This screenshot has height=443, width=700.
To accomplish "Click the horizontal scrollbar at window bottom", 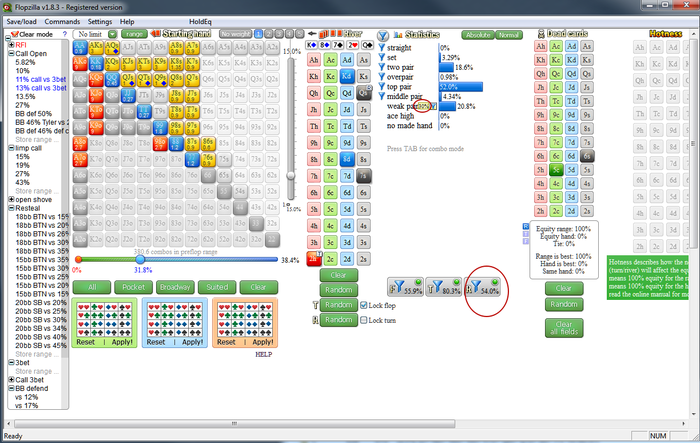I will click(x=234, y=423).
